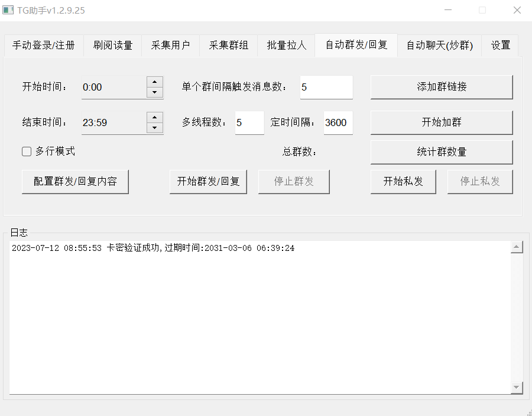This screenshot has width=532, height=416.
Task: Open 配置群发/回复内容 settings
Action: pos(75,182)
